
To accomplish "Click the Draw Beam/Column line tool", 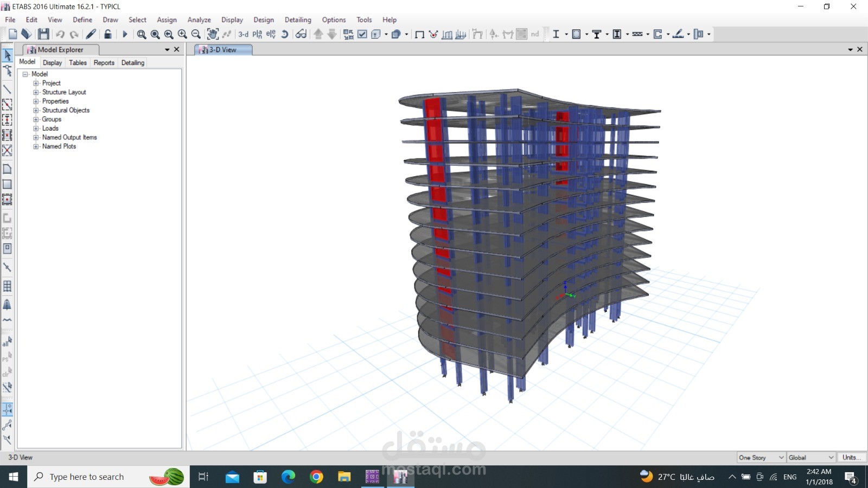I will point(7,89).
